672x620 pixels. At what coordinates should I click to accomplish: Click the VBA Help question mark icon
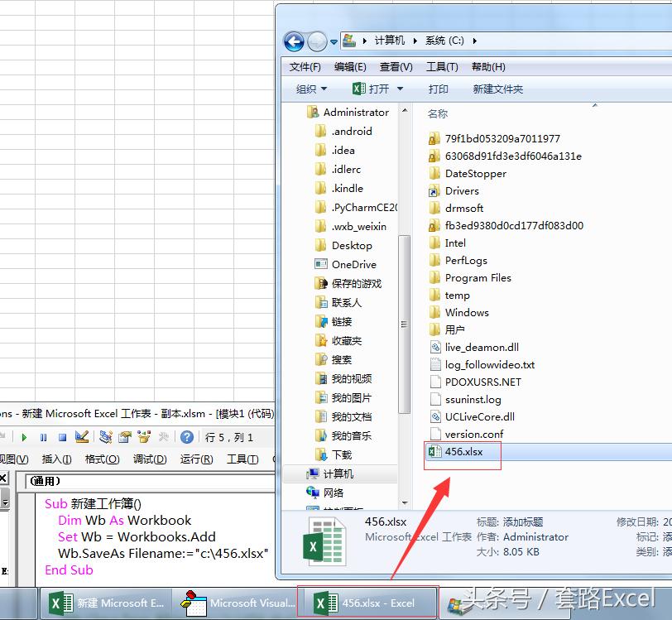[187, 437]
